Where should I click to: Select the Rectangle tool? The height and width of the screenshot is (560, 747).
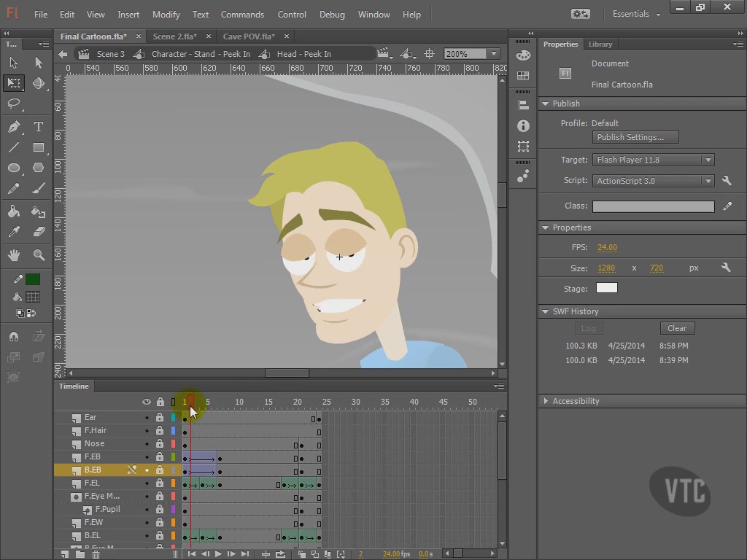(x=39, y=147)
